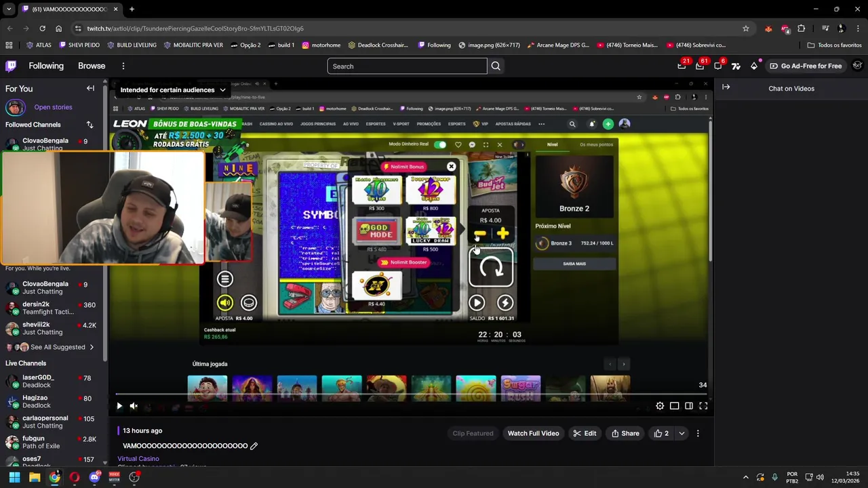Sort the Followed Channels list
This screenshot has height=488, width=868.
click(x=90, y=125)
